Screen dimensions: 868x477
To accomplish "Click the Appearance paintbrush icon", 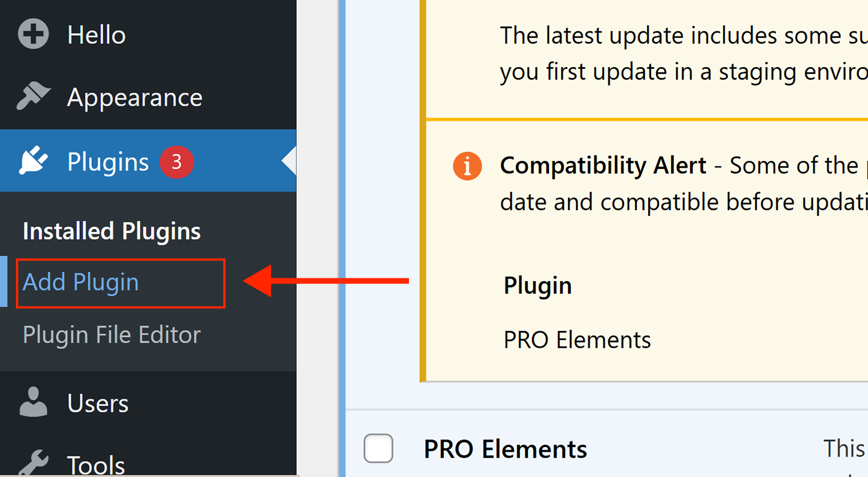I will [33, 97].
